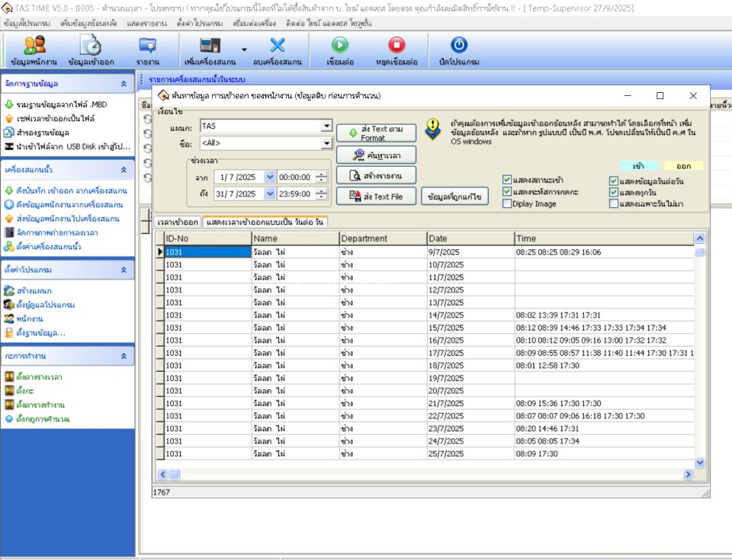The image size is (732, 560).
Task: Click the ข้อมูลเข้าออก clock icon
Action: point(90,46)
